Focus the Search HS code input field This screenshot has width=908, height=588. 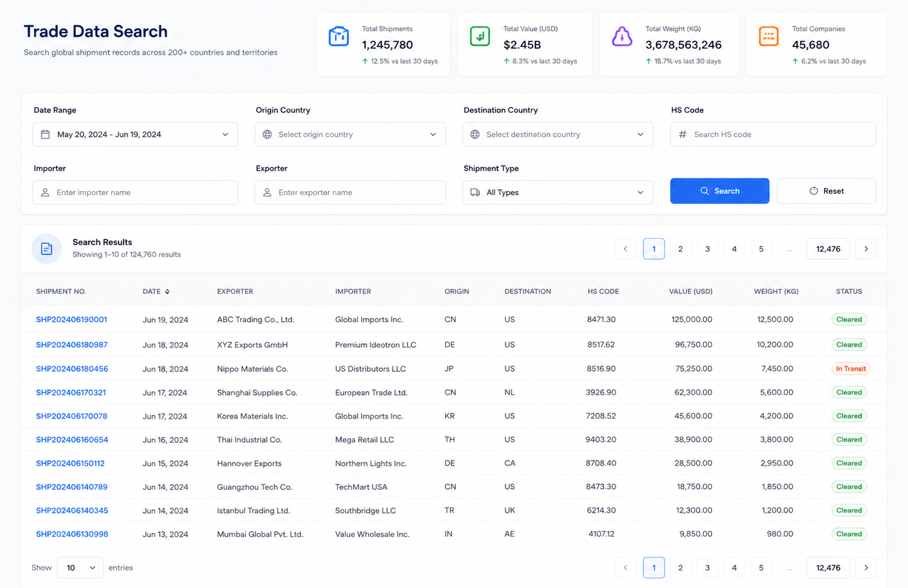point(773,134)
